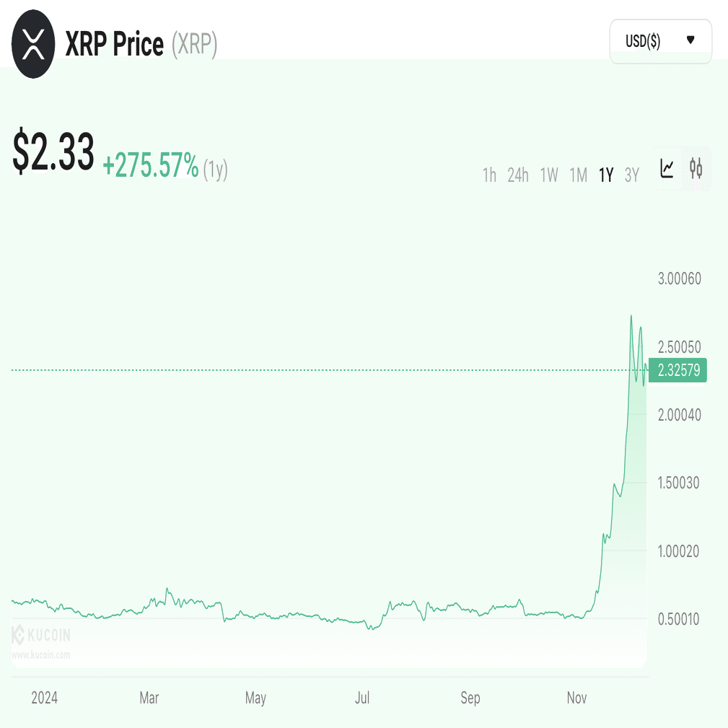
Task: Click the dotted current price reference line
Action: tap(325, 371)
